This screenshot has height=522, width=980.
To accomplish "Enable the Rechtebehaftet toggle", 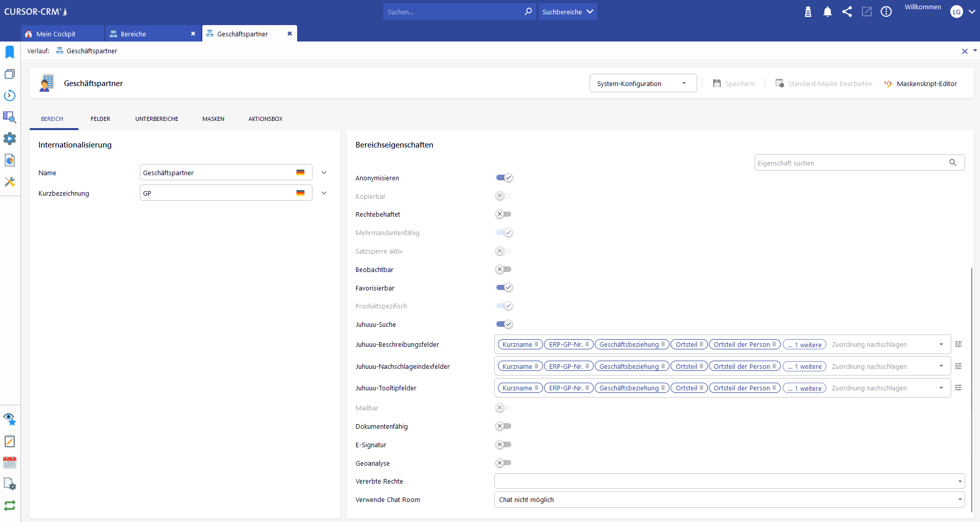I will (504, 214).
